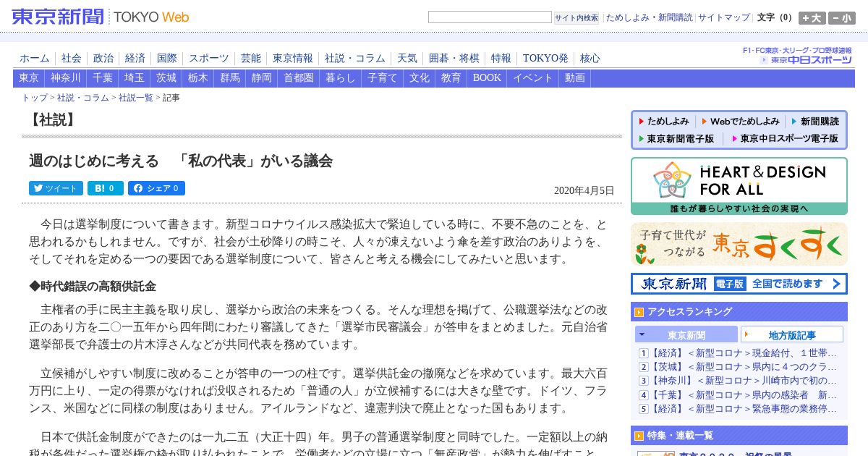Viewport: 868px width, 456px height.
Task: Share article via the Twitter ツイート button
Action: pyautogui.click(x=56, y=188)
